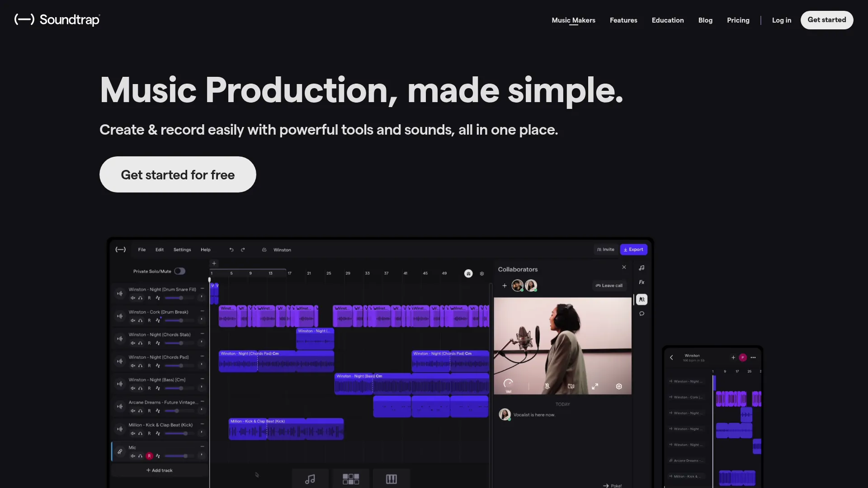Open the Features nav item

click(623, 20)
